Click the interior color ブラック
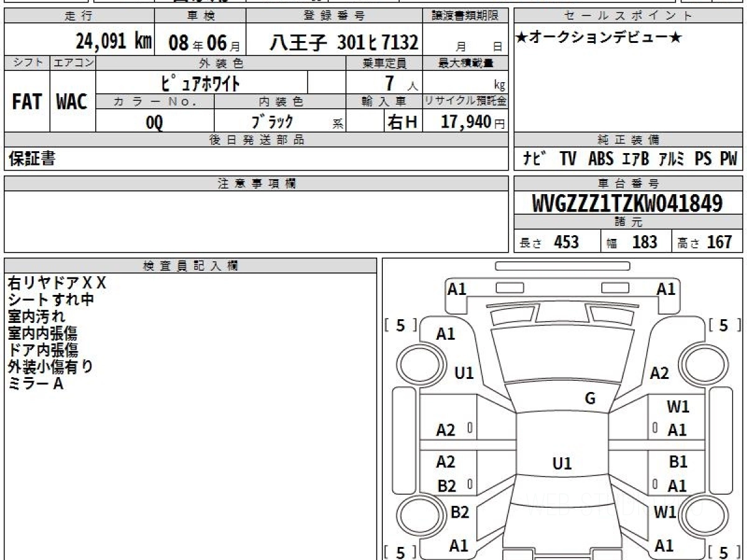This screenshot has width=747, height=560. (x=271, y=121)
